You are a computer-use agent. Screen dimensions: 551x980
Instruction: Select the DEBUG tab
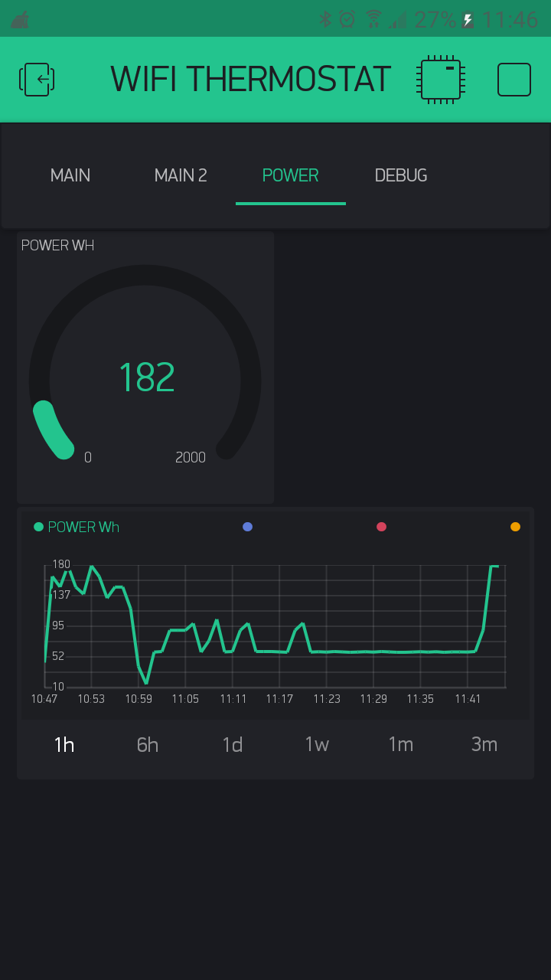401,175
